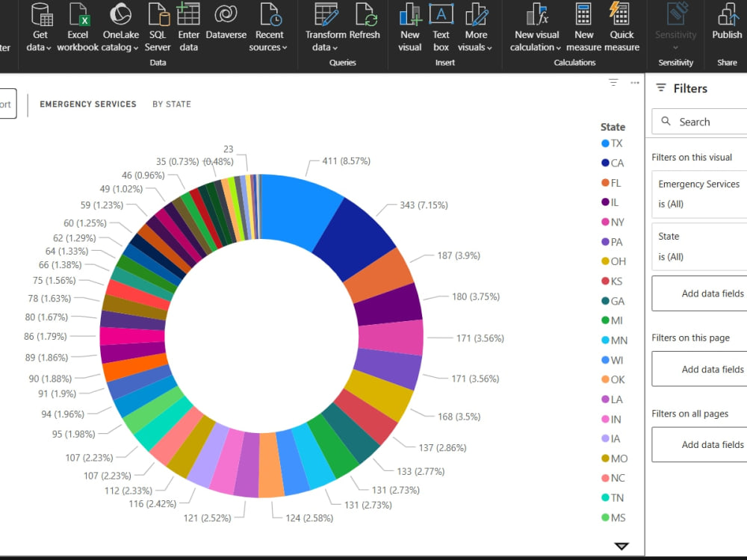Select NY in the legend
The width and height of the screenshot is (747, 560).
click(x=613, y=222)
